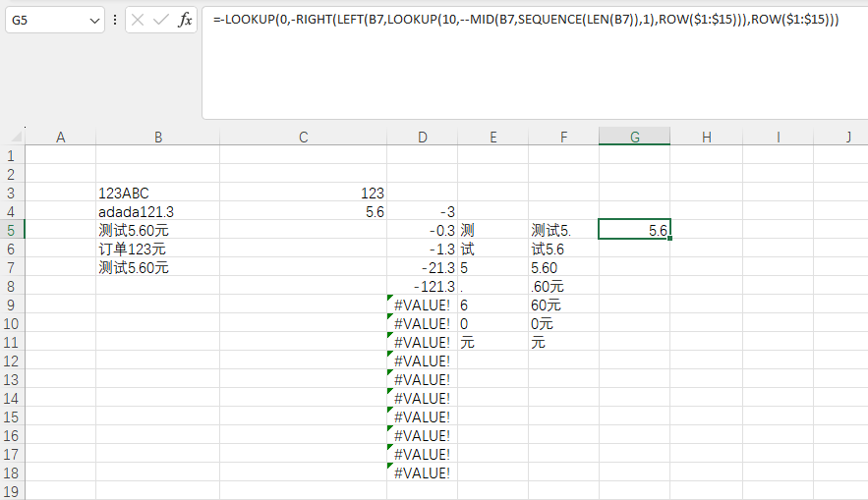This screenshot has height=500, width=868.
Task: Click the fill handle of cell G5
Action: pos(669,239)
